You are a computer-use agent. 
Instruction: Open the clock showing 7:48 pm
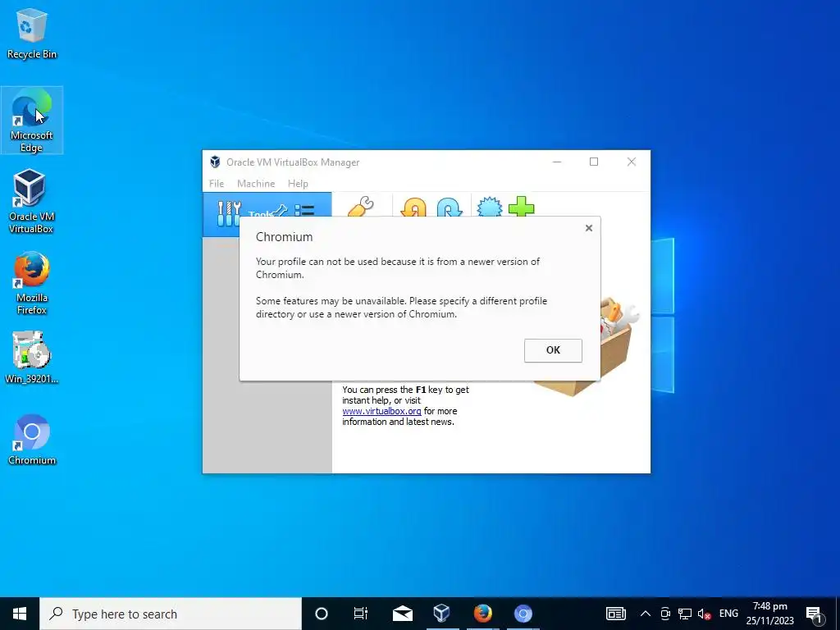click(769, 614)
